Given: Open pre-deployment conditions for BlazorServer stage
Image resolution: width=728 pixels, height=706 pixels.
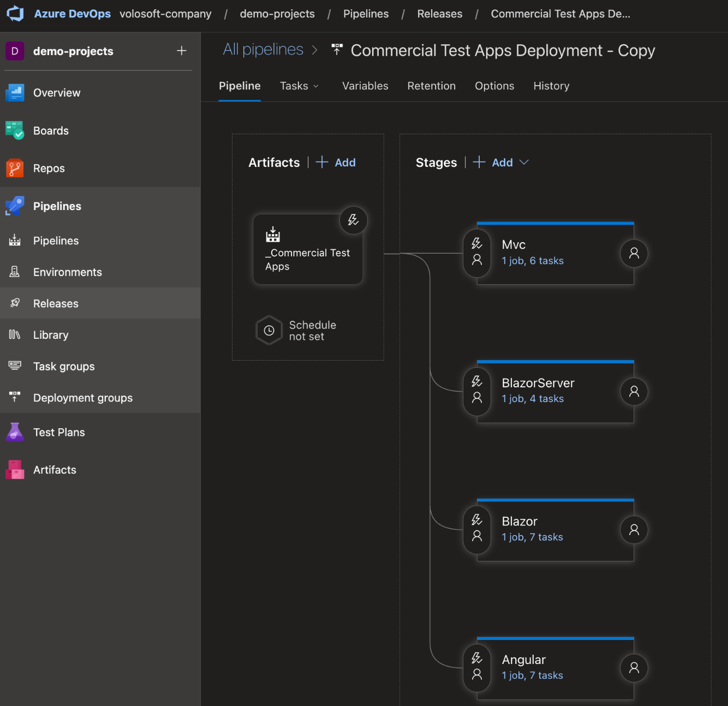Looking at the screenshot, I should pos(477,391).
